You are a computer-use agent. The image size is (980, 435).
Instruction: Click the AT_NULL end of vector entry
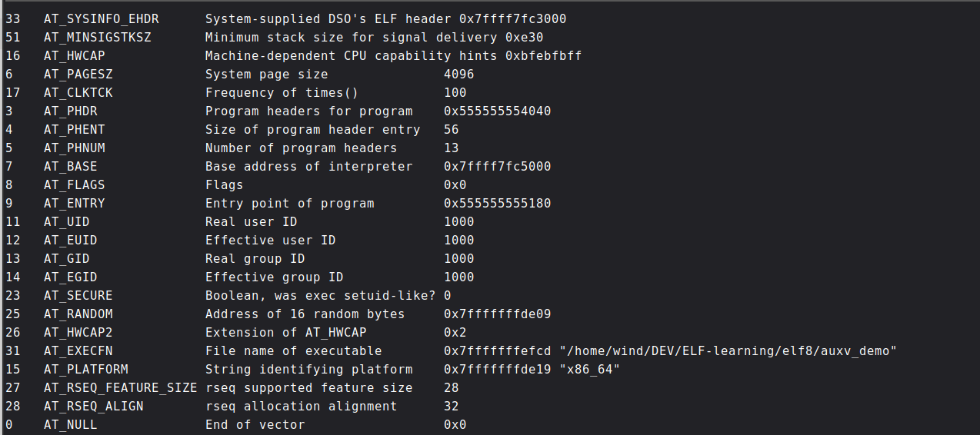tap(70, 424)
